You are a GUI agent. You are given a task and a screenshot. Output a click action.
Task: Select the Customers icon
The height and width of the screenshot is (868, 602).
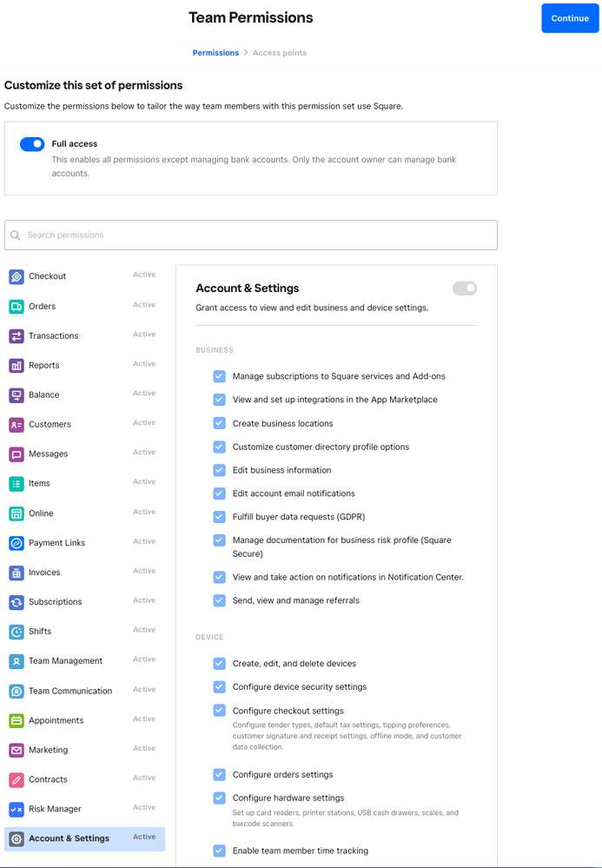pyautogui.click(x=17, y=425)
